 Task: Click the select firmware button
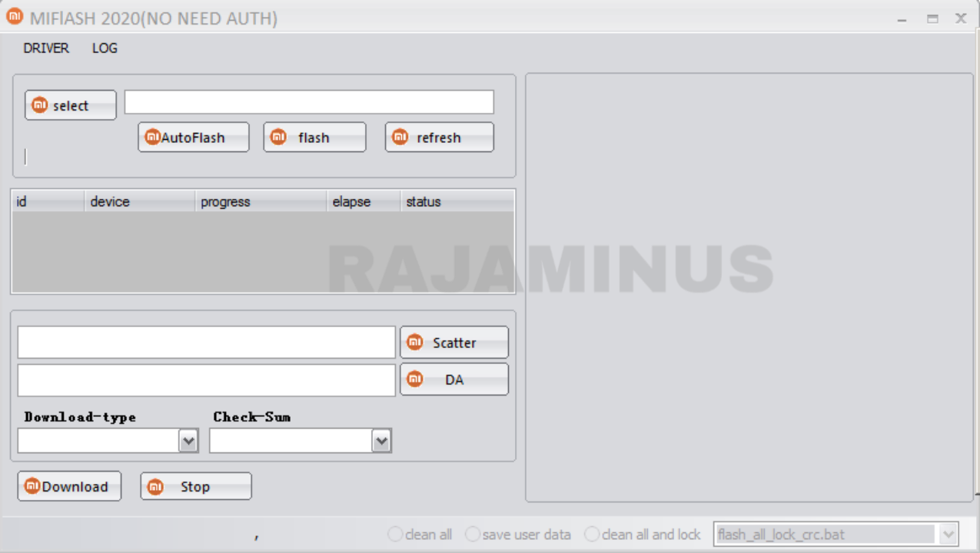pyautogui.click(x=71, y=105)
